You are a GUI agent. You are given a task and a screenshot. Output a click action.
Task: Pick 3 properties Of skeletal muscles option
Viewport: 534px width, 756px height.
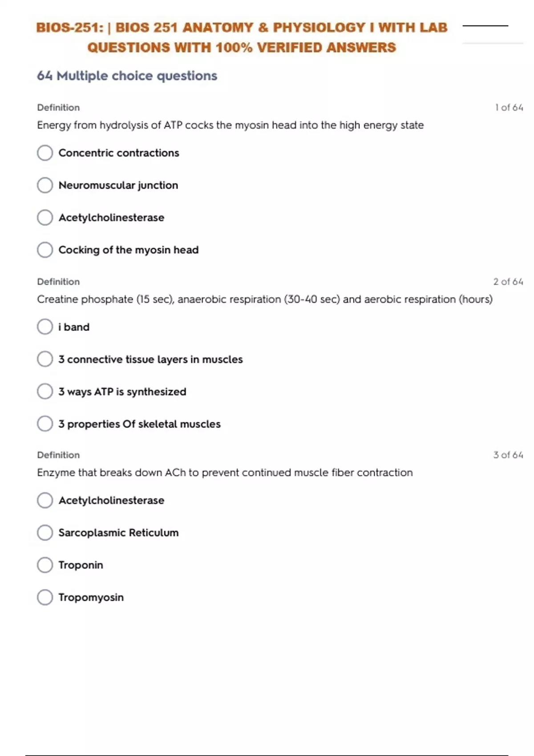(45, 424)
